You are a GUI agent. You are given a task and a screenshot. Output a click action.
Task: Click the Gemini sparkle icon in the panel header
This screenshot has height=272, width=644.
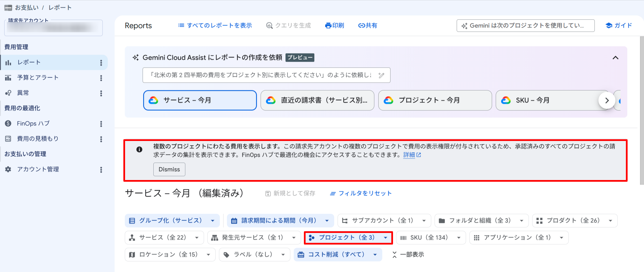[x=136, y=57]
